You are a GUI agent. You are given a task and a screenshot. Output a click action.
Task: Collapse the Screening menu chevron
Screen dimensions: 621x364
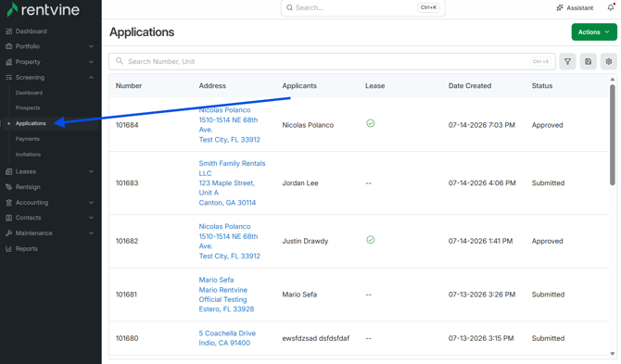point(91,78)
